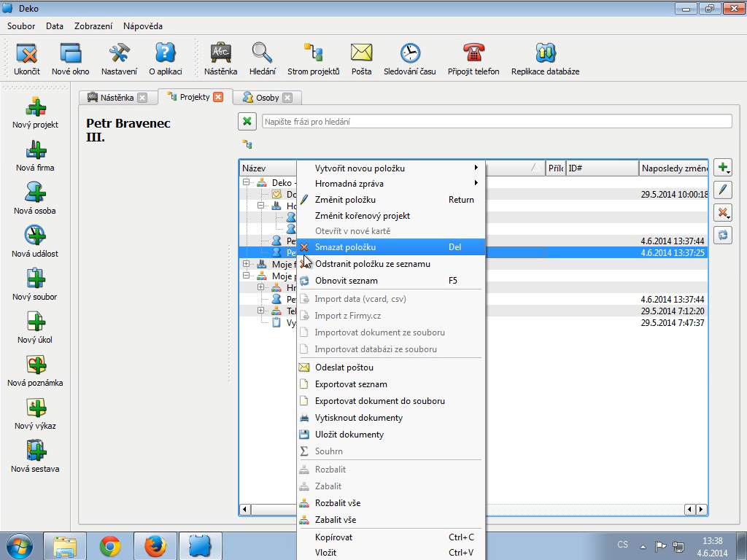
Task: Collapse the Deko root tree node
Action: click(247, 183)
